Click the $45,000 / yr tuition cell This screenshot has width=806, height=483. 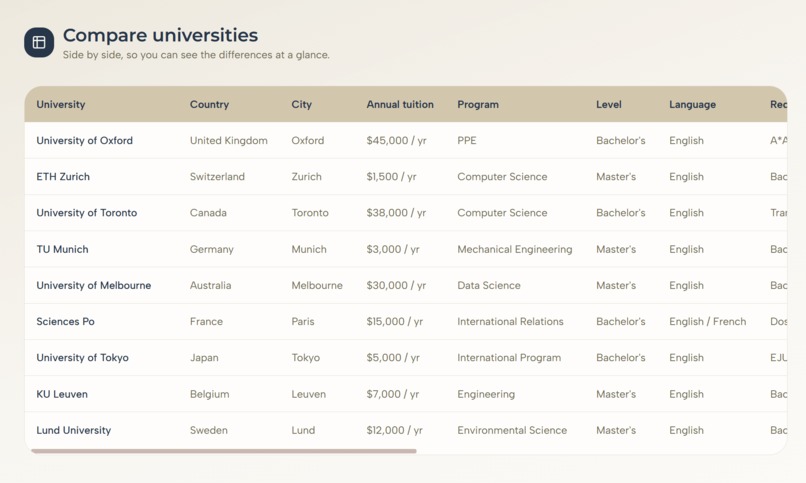tap(396, 140)
